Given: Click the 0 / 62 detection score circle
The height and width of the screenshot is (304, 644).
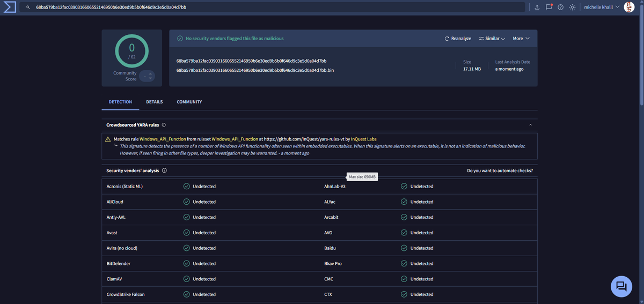Looking at the screenshot, I should [131, 50].
